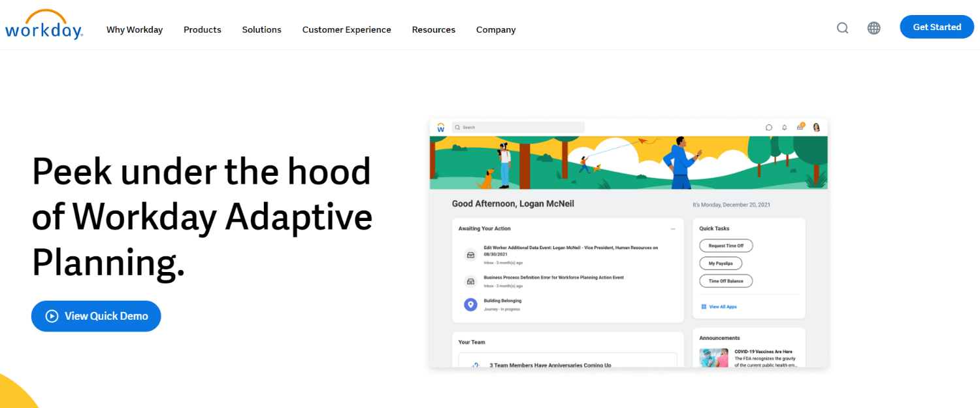Click the notification bell icon in demo
This screenshot has width=980, height=408.
(x=785, y=127)
